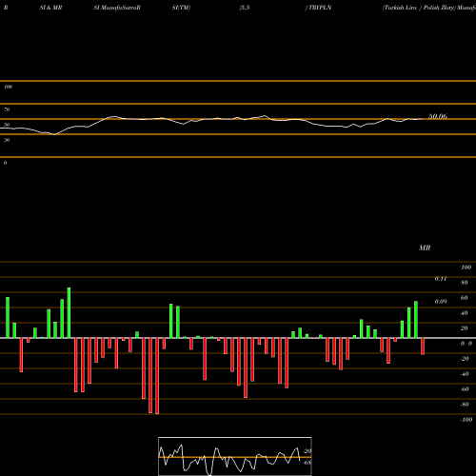
Task: Click the 70 level label on RSI axis
Action: coord(7,109)
